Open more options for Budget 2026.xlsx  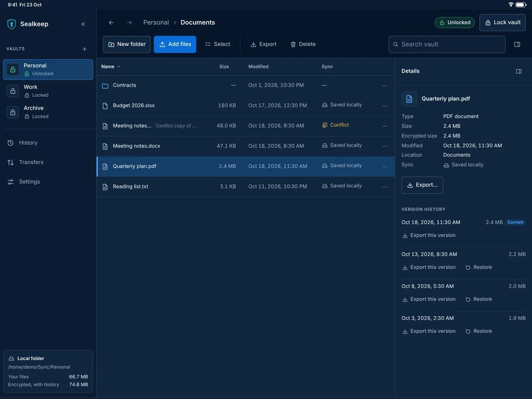pos(385,106)
